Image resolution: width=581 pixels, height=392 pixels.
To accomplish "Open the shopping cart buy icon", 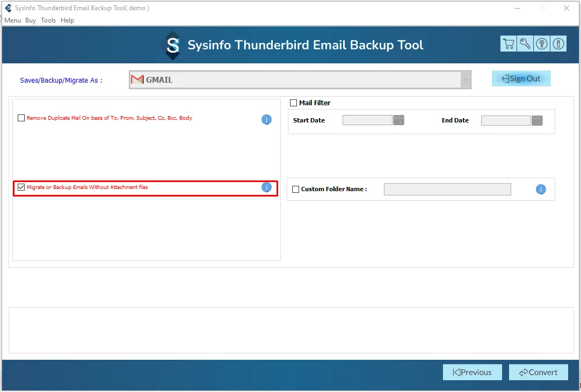I will pos(509,44).
